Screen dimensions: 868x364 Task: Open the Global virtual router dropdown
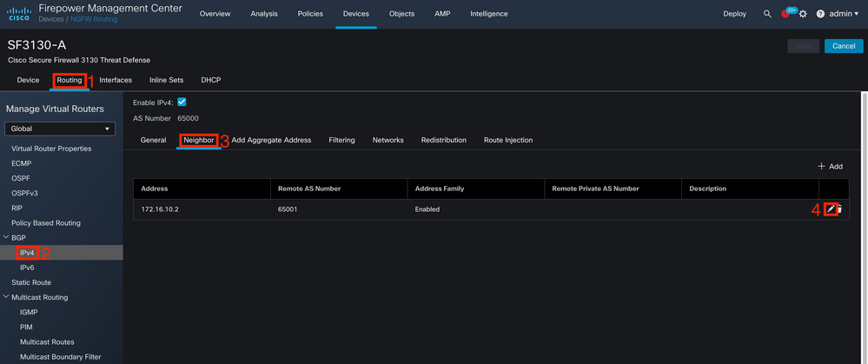point(60,129)
